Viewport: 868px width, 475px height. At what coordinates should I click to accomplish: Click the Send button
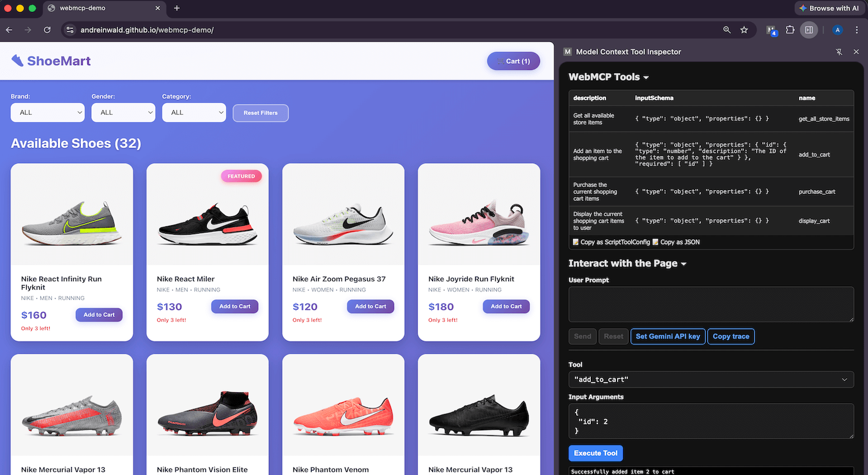pyautogui.click(x=582, y=336)
